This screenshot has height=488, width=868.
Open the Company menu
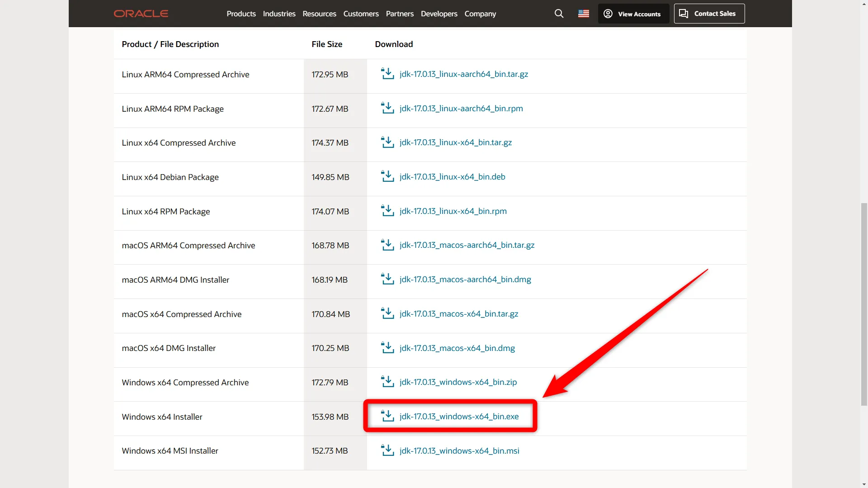480,14
